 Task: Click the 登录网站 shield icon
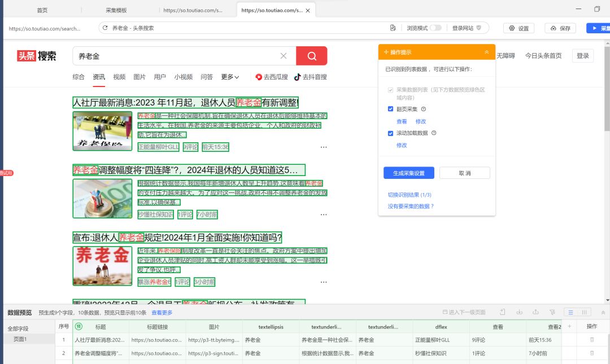(479, 28)
